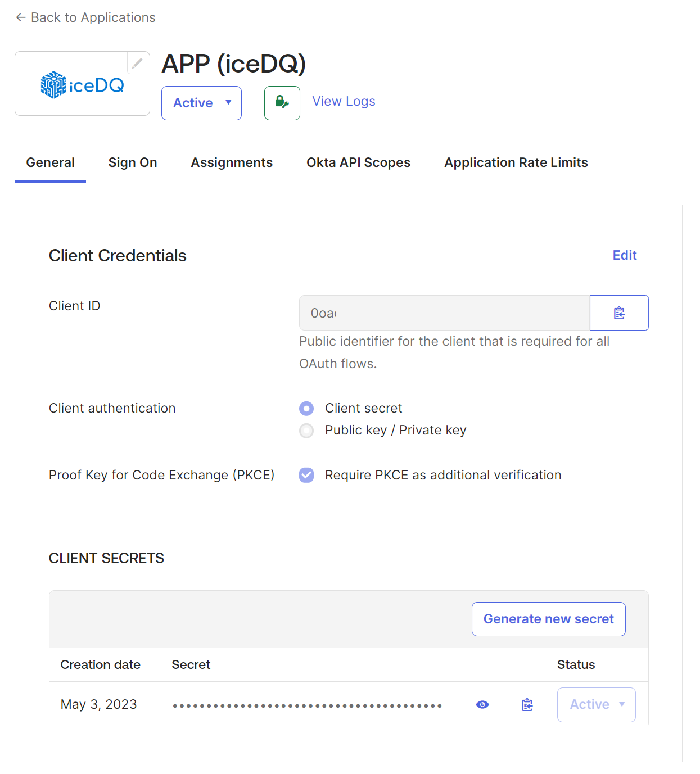Select Public key / Private key option
This screenshot has width=700, height=774.
[x=306, y=431]
